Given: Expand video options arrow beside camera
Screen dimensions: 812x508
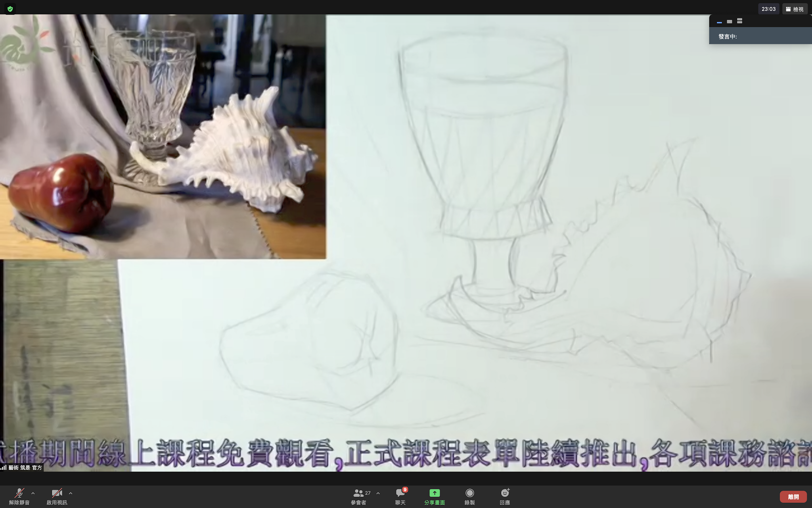Looking at the screenshot, I should pyautogui.click(x=71, y=493).
